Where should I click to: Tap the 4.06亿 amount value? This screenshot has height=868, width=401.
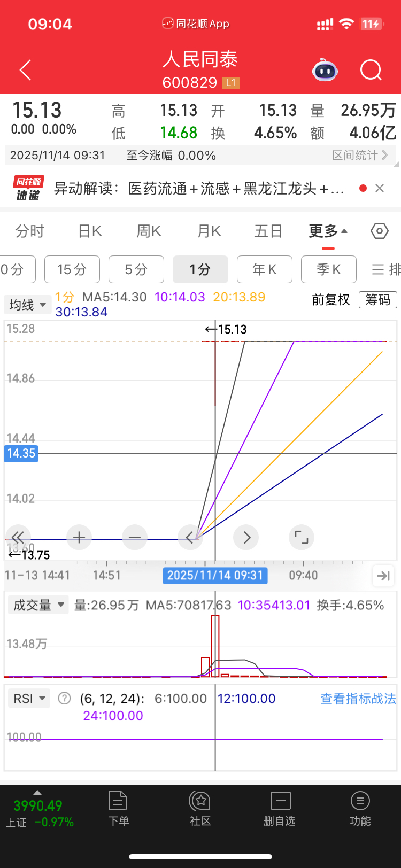click(x=373, y=133)
